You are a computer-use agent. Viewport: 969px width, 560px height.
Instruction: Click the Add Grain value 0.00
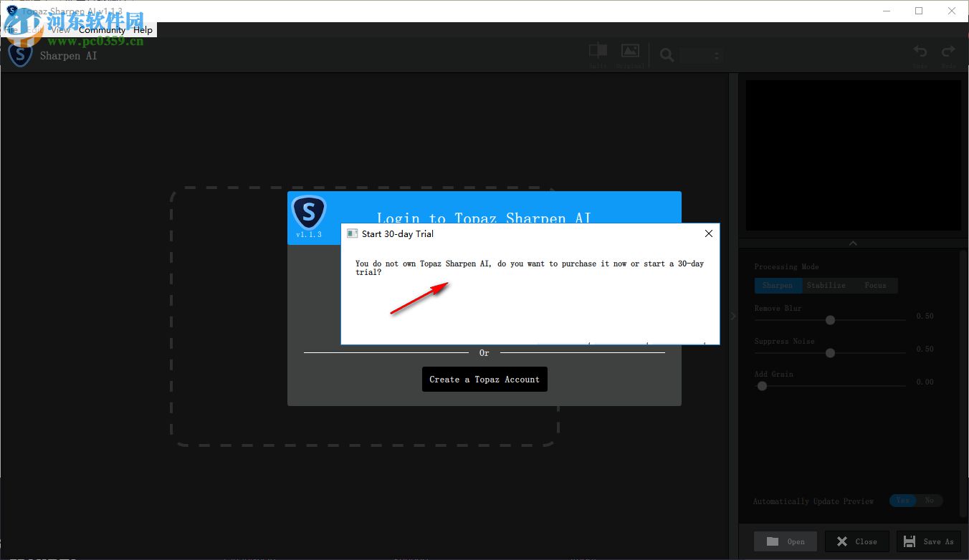click(x=925, y=382)
